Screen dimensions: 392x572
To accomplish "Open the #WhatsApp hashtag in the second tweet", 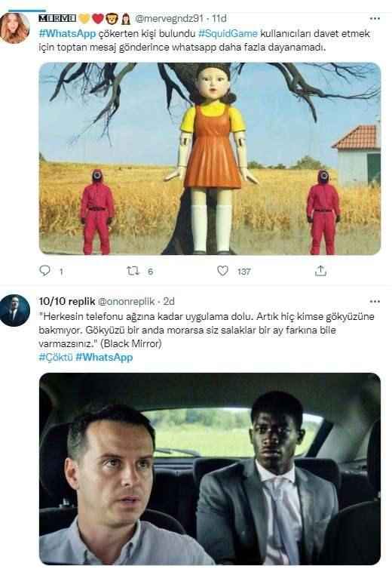I will pyautogui.click(x=104, y=357).
